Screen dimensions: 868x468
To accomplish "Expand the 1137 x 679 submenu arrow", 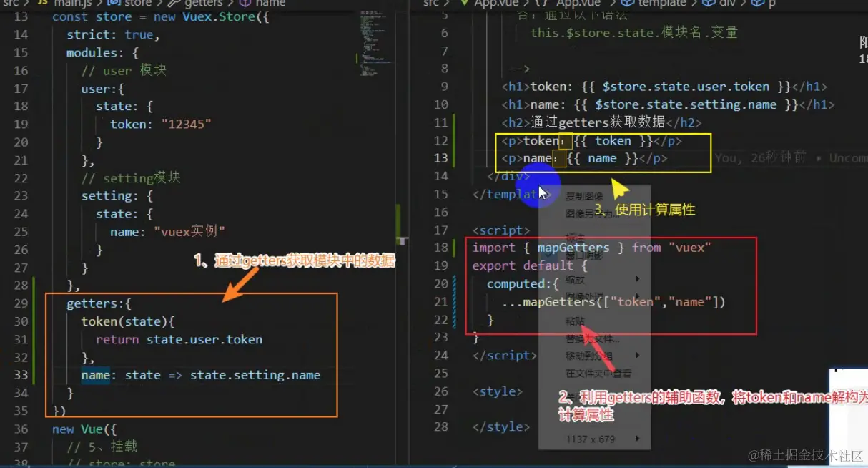I will point(637,439).
